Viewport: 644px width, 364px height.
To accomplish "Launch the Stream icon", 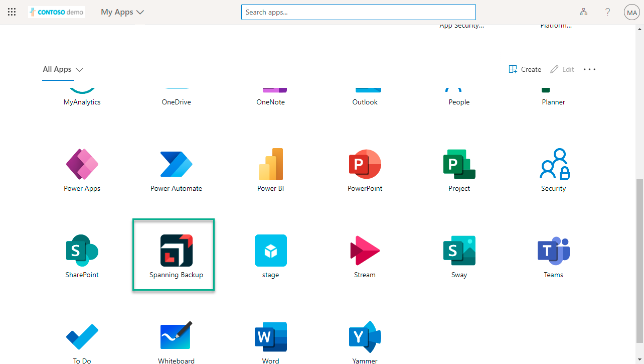I will tap(365, 251).
